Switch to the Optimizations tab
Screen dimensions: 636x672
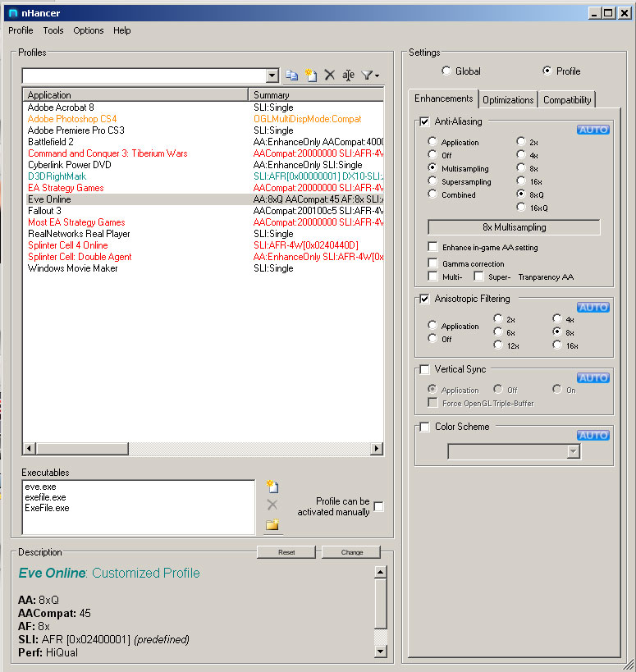pos(508,100)
